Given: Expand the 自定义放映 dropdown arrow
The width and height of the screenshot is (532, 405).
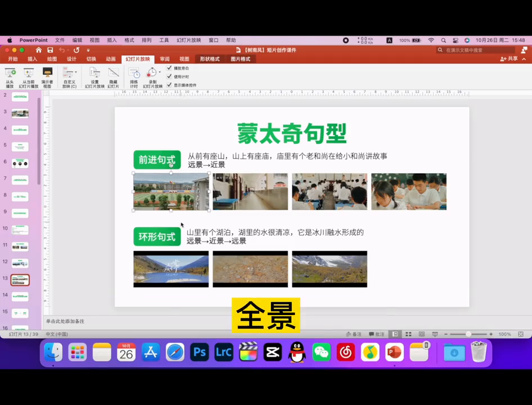Looking at the screenshot, I should tap(76, 73).
